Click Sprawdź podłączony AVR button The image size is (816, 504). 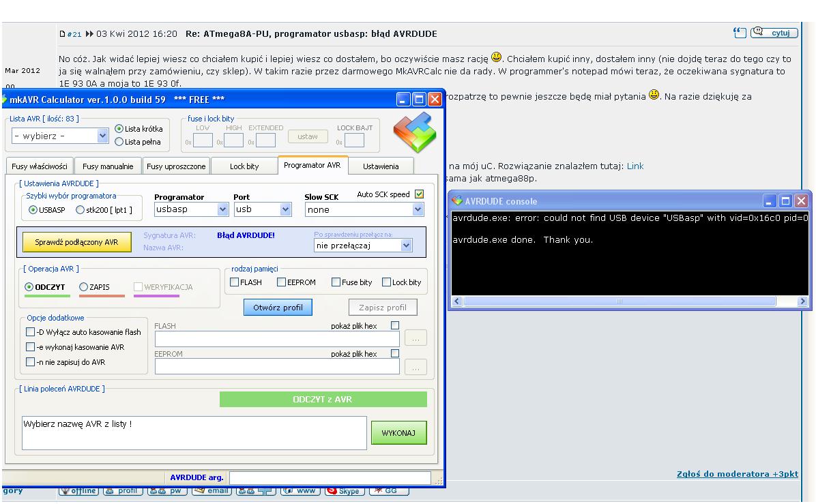pos(76,242)
